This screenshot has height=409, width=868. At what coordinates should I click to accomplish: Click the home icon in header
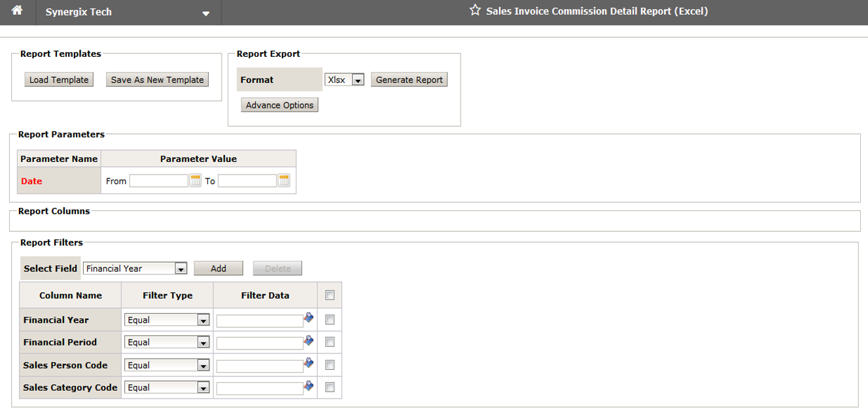click(x=18, y=11)
